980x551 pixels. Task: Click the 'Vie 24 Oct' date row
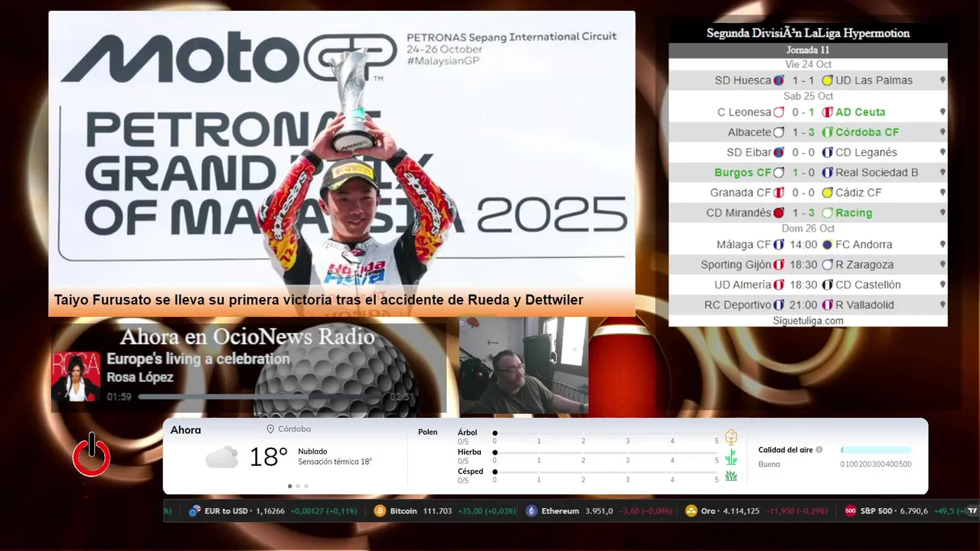pos(808,64)
